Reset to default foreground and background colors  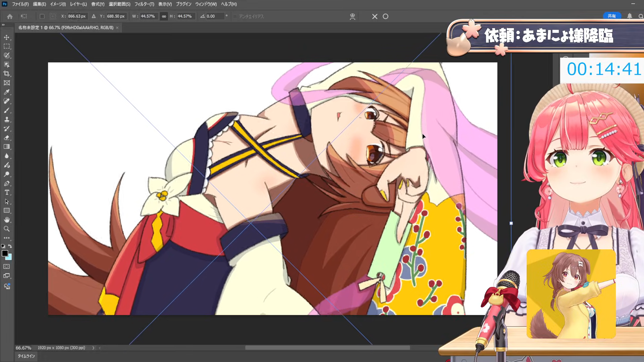(x=3, y=246)
